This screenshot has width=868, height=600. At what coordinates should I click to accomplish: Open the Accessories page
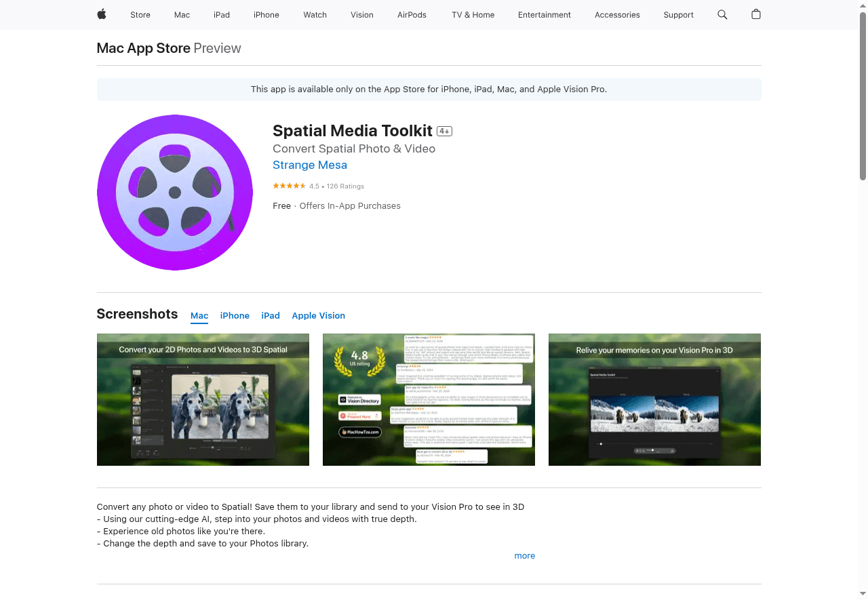616,14
